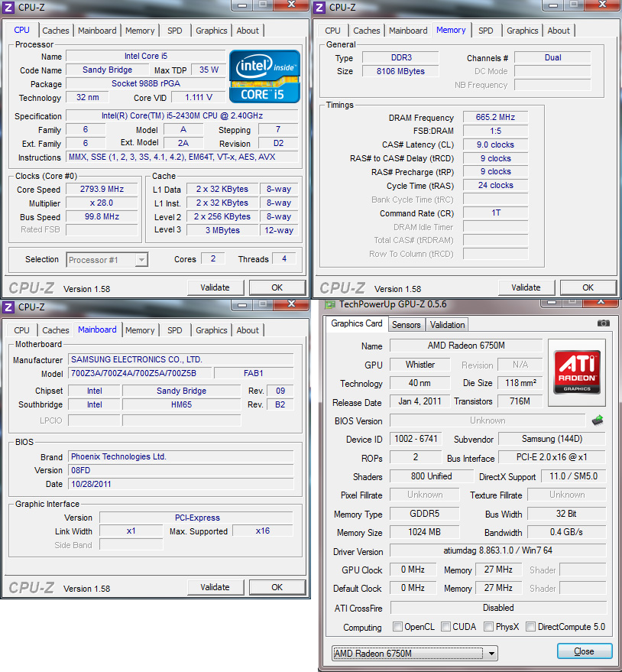The image size is (622, 672).
Task: Click the memory Size value 8106 MBytes
Action: click(x=400, y=71)
